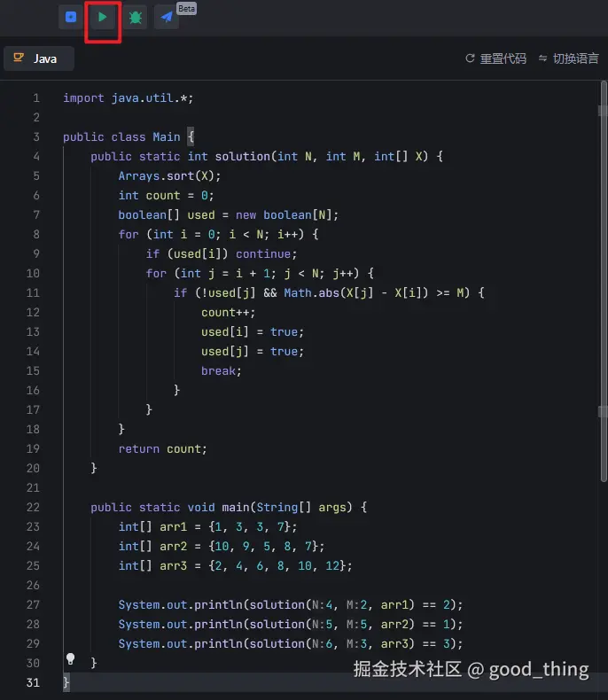608x700 pixels.
Task: Click 'int[] arr2' array declaration
Action: tap(222, 546)
